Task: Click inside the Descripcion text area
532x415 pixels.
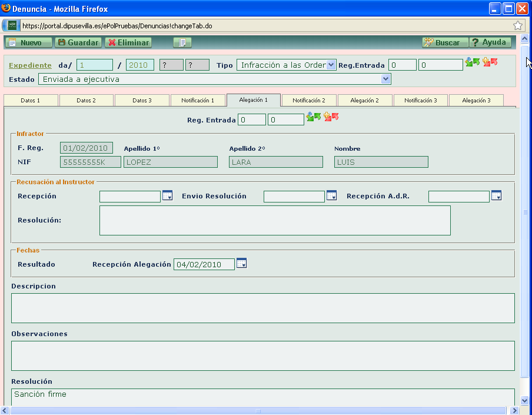Action: (262, 308)
